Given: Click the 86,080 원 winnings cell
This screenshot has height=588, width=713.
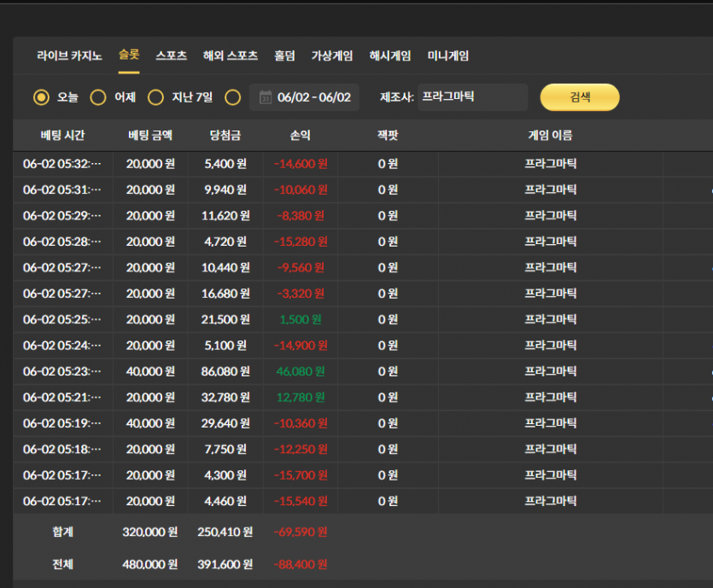Looking at the screenshot, I should pos(225,371).
